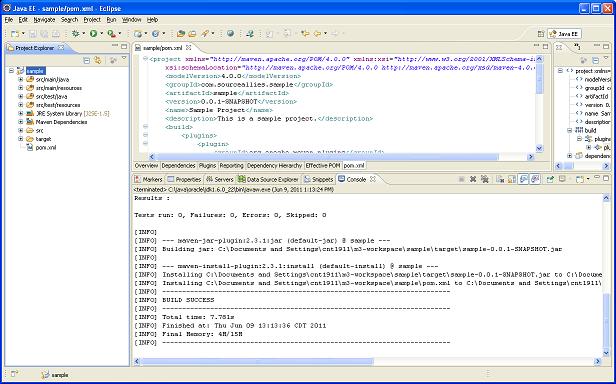This screenshot has width=616, height=384.
Task: Toggle Scroll Lock in Console toolbar
Action: click(x=512, y=179)
